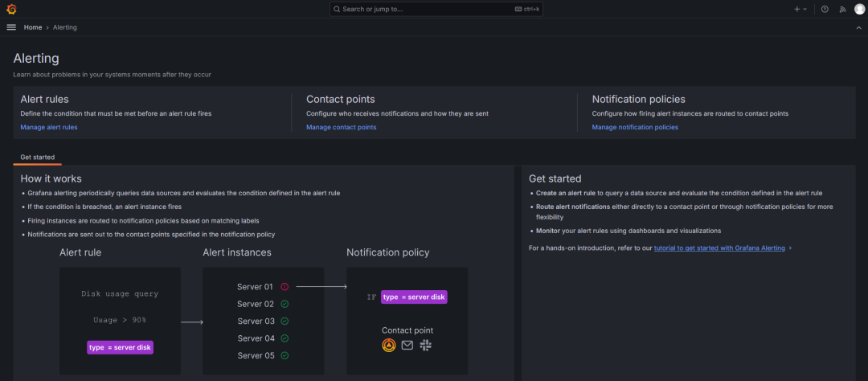Click the green check icon beside Server 03
Screen dimensions: 868x381
click(285, 322)
